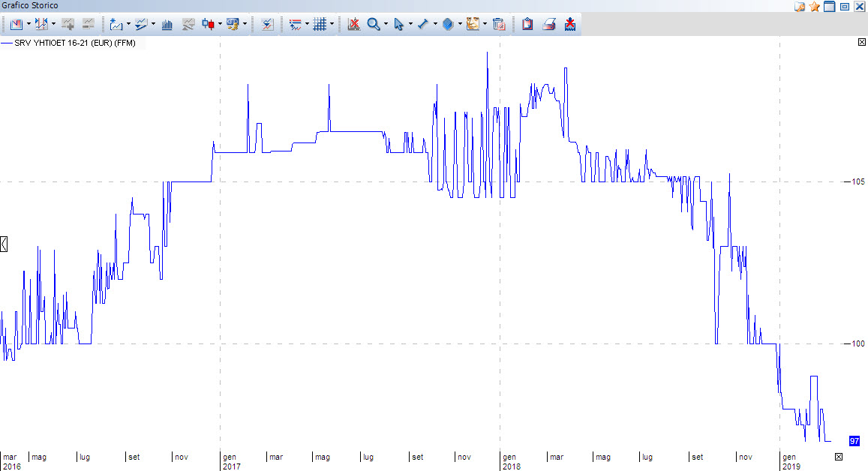Click the trash bin delete icon

(x=499, y=24)
